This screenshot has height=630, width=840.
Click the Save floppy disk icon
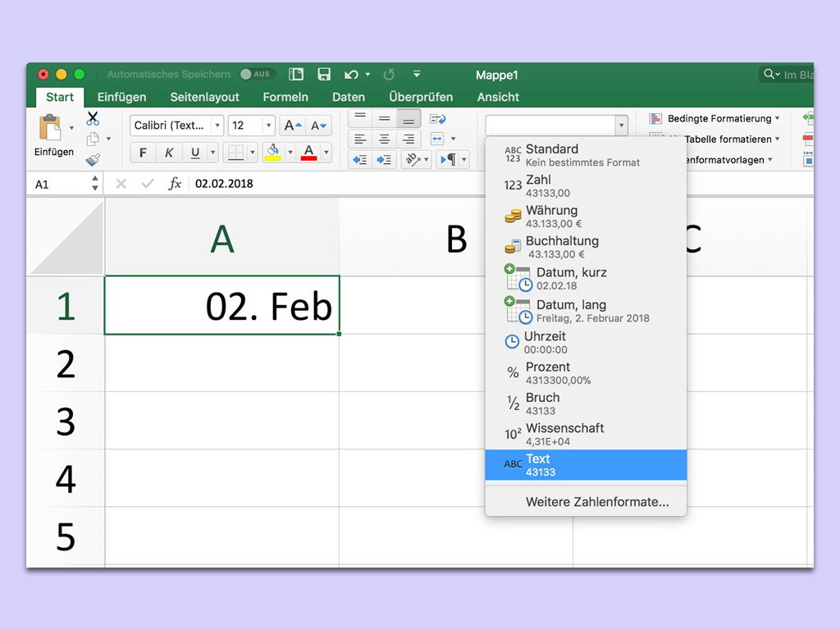point(324,75)
